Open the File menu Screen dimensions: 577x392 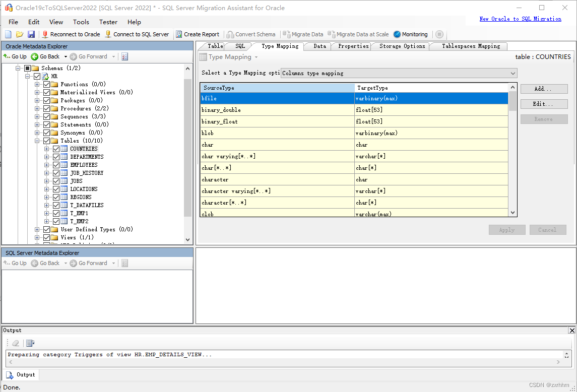13,22
